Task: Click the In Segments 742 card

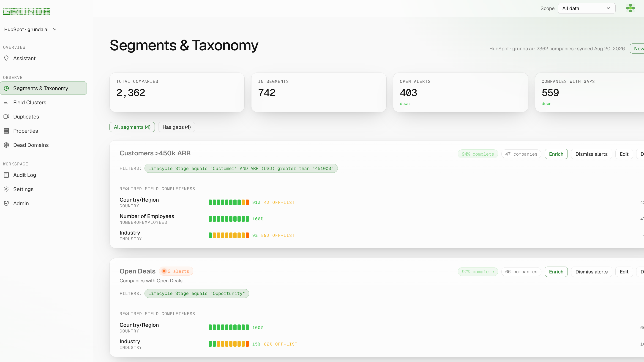Action: pos(319,92)
